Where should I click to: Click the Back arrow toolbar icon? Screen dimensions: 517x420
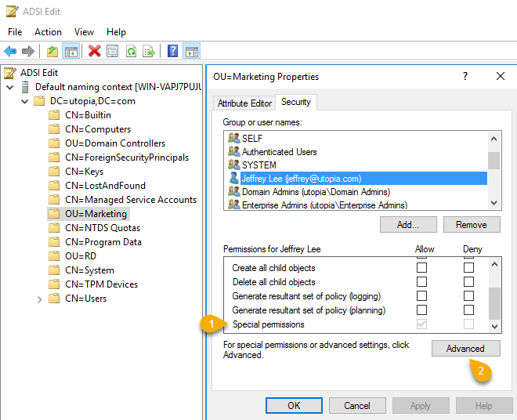point(10,51)
